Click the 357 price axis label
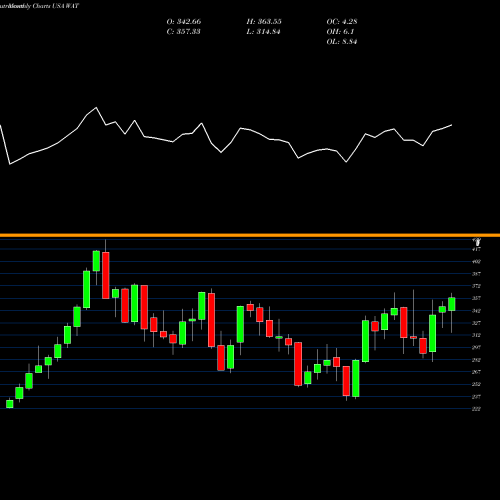Image resolution: width=500 pixels, height=500 pixels. tap(477, 298)
